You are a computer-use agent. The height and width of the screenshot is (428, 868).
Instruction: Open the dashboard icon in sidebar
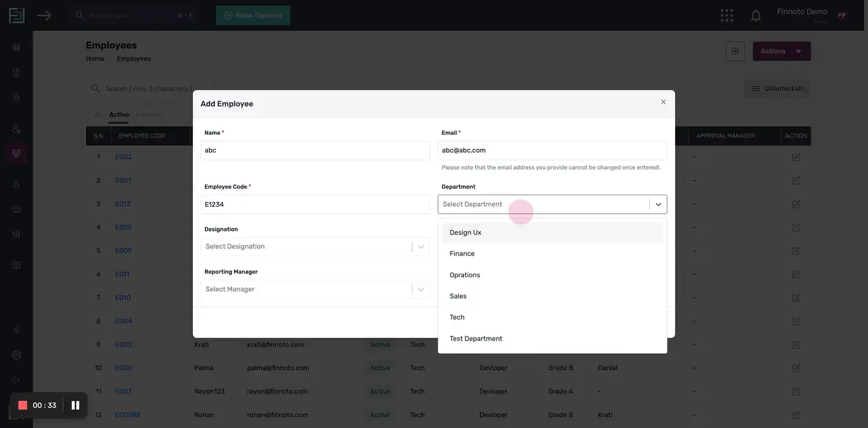[16, 47]
